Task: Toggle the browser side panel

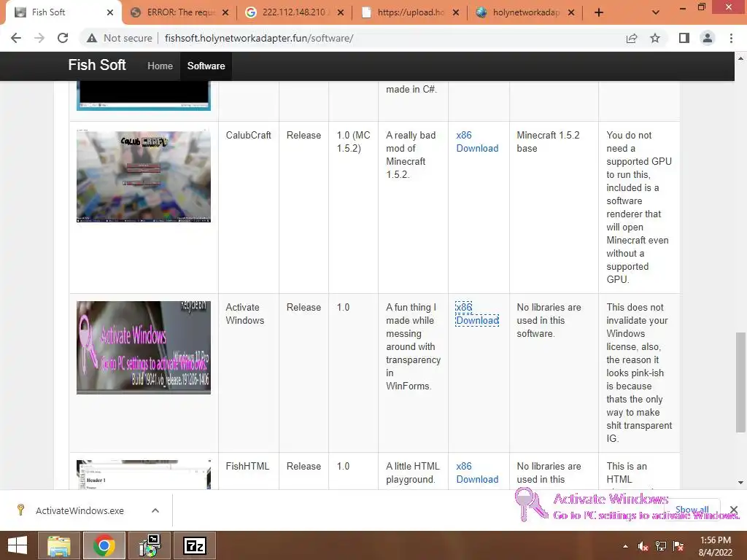Action: [684, 38]
